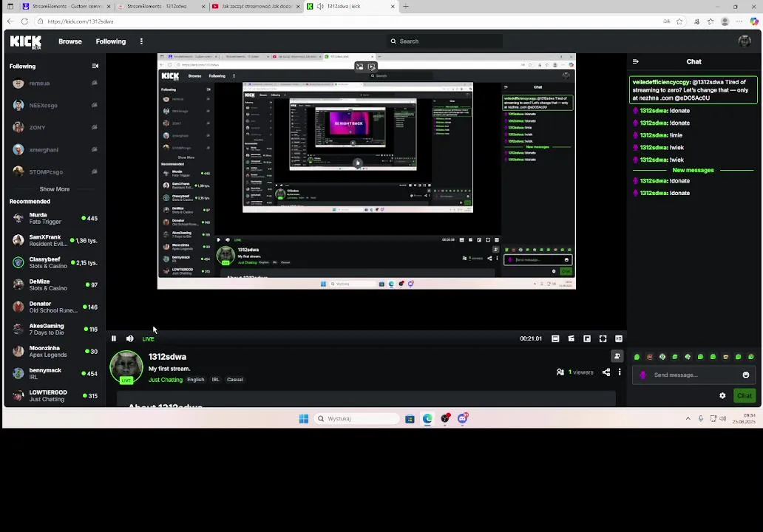Collapse the Chat panel

pos(636,62)
